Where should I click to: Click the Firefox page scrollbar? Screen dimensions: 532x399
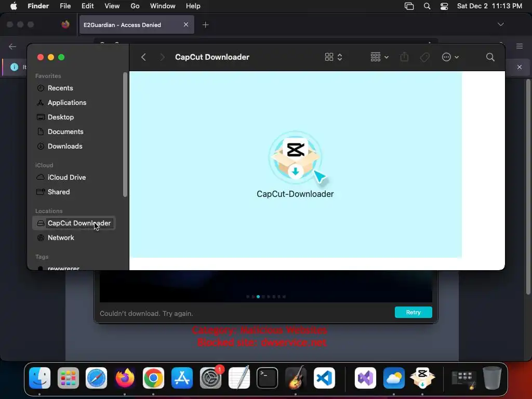(528, 187)
